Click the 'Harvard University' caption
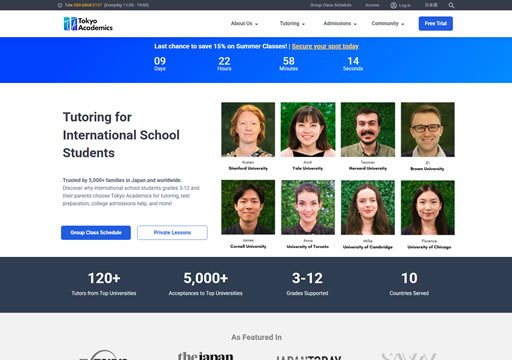The width and height of the screenshot is (512, 360). (368, 168)
